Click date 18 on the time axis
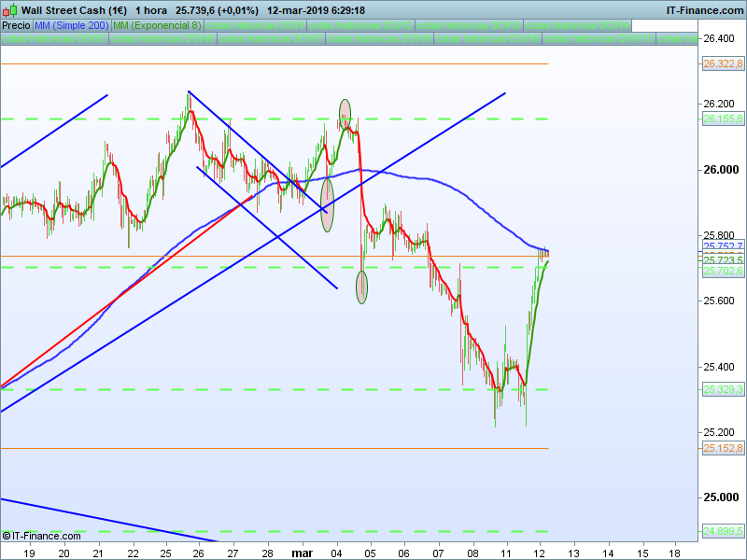 click(x=675, y=553)
